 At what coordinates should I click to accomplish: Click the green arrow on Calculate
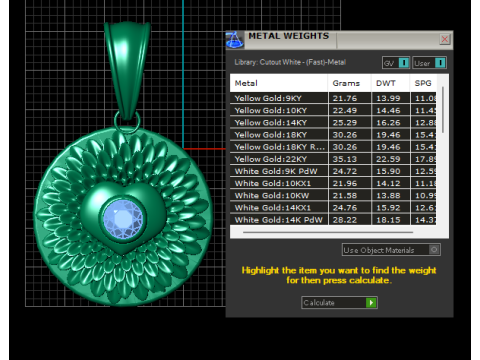(x=371, y=303)
